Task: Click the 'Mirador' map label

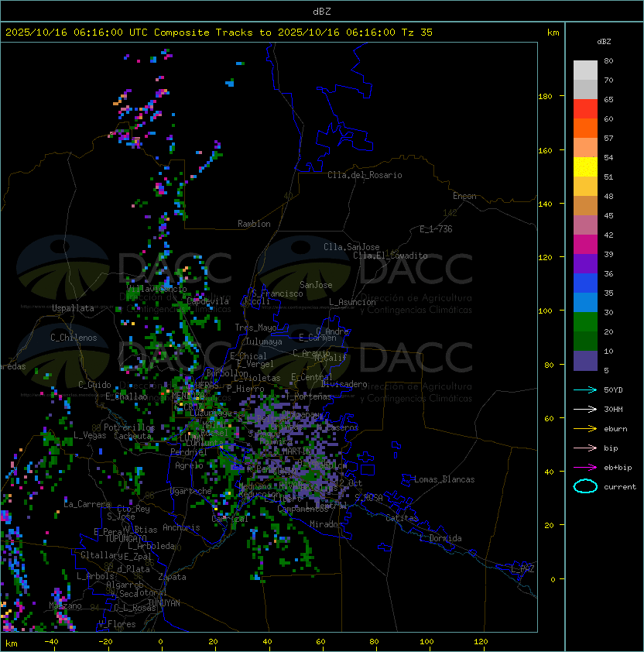Action: pos(326,524)
